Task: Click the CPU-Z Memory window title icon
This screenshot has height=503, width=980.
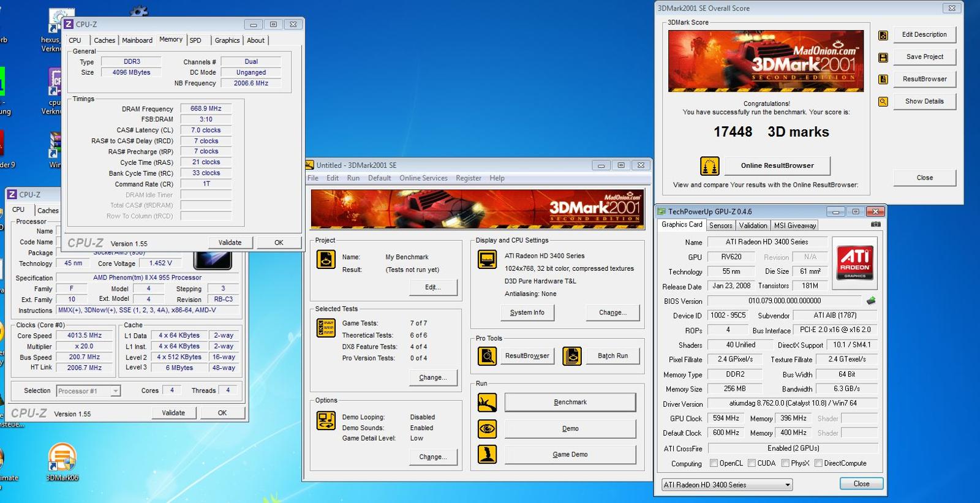Action: pyautogui.click(x=69, y=25)
